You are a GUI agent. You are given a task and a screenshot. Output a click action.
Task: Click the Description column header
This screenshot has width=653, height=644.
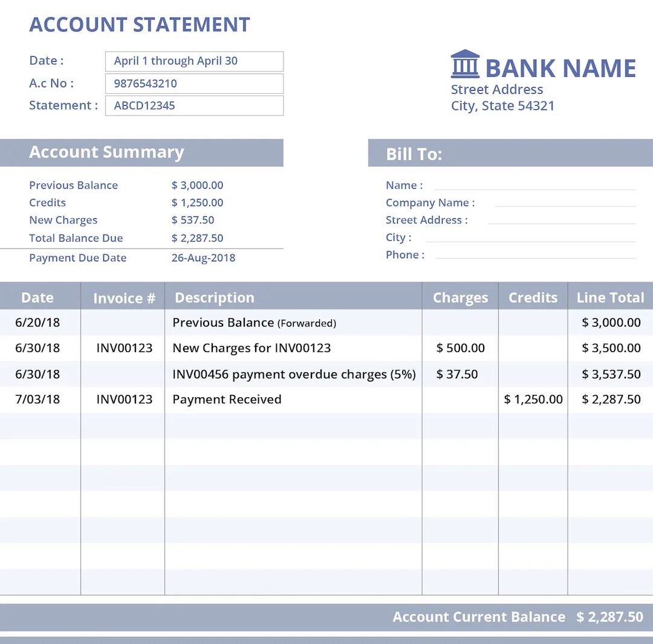[x=215, y=298]
